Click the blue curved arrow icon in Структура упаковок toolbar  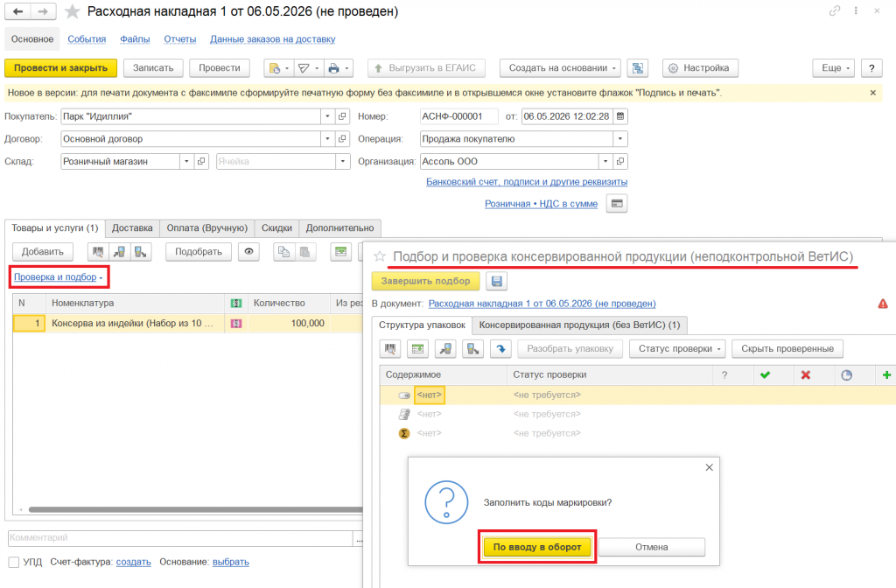[x=500, y=348]
